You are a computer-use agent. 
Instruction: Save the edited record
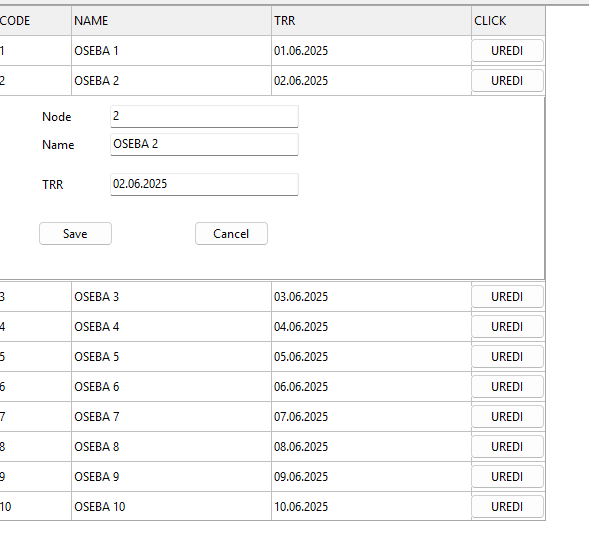tap(75, 234)
